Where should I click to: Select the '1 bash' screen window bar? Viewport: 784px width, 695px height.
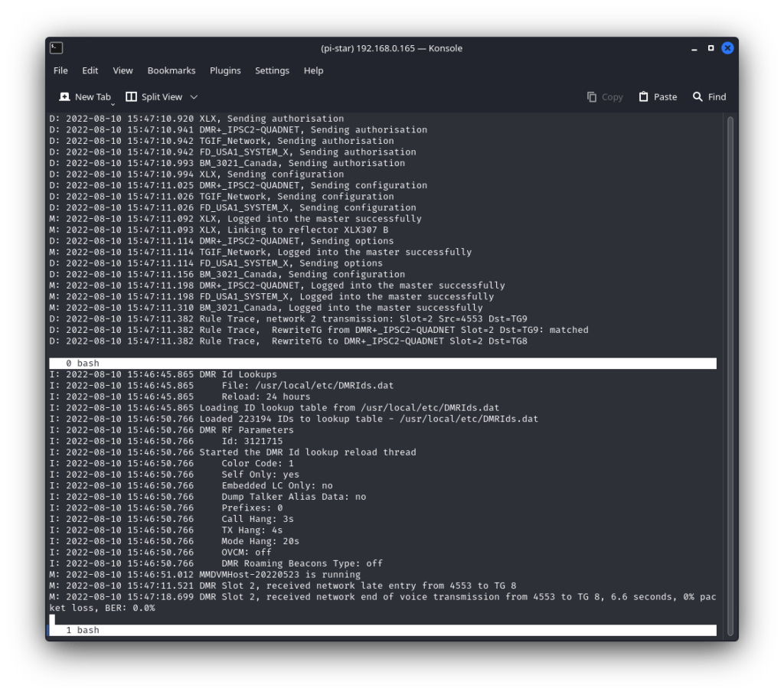[383, 630]
